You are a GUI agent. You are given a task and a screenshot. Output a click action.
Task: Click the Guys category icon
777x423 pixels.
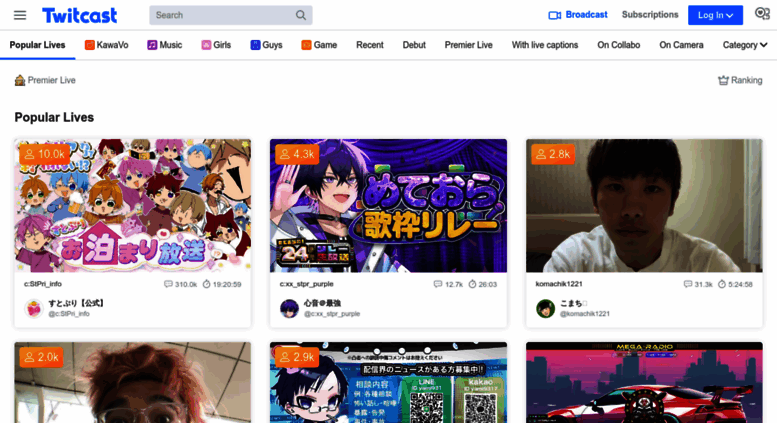coord(255,45)
